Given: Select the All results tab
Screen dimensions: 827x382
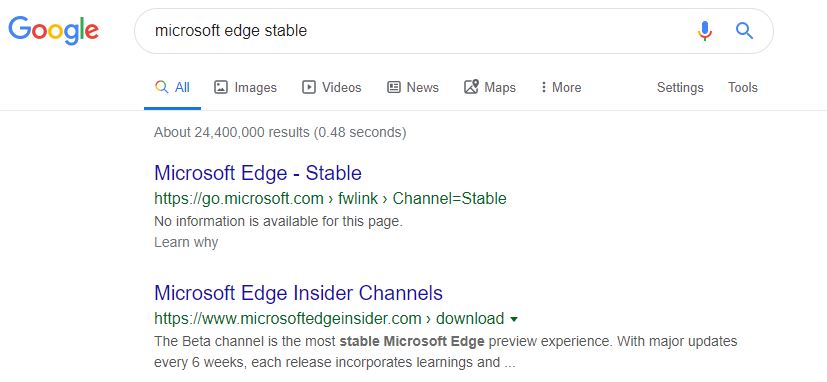Looking at the screenshot, I should click(x=172, y=87).
